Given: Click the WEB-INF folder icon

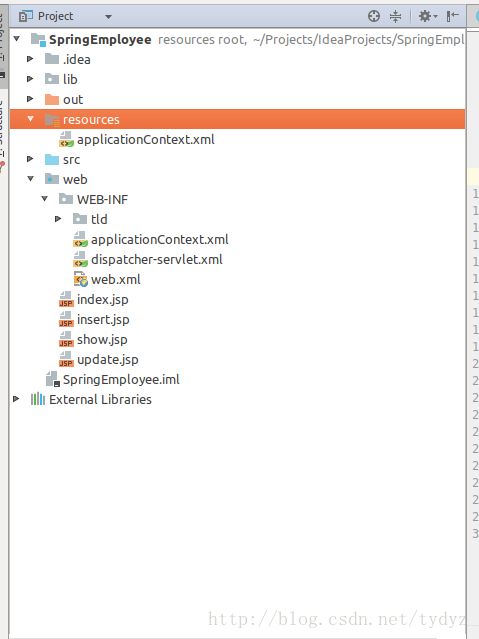Looking at the screenshot, I should pos(66,199).
